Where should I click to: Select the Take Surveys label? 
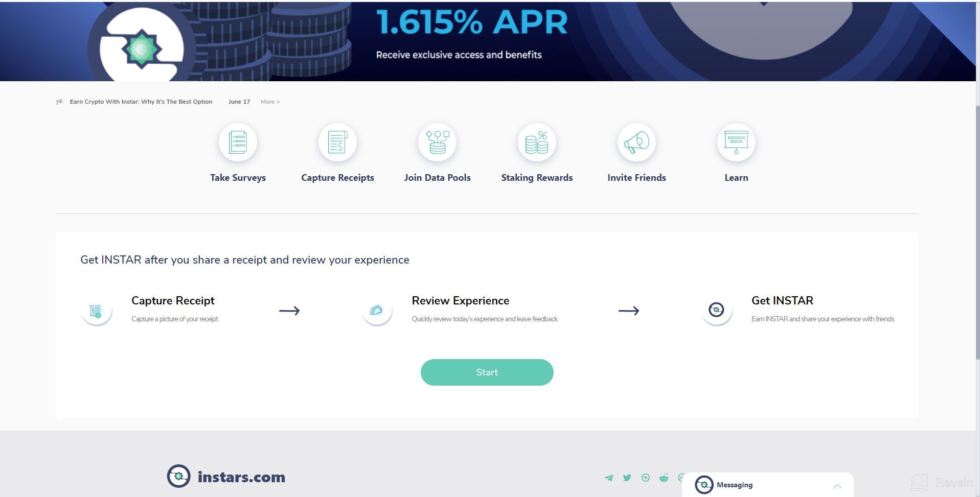click(238, 178)
